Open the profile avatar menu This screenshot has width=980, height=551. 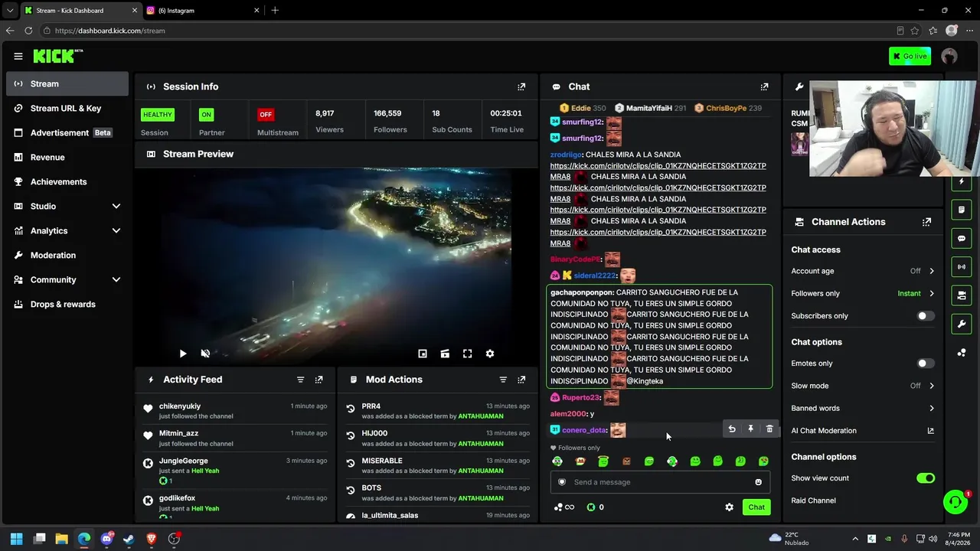[949, 56]
